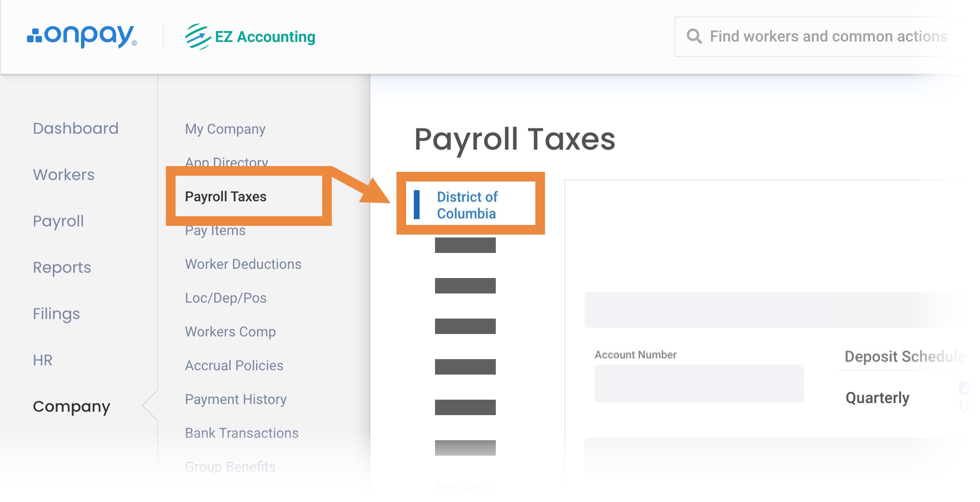Open Loc/Dep/Pos settings
Image resolution: width=980 pixels, height=502 pixels.
coord(226,298)
